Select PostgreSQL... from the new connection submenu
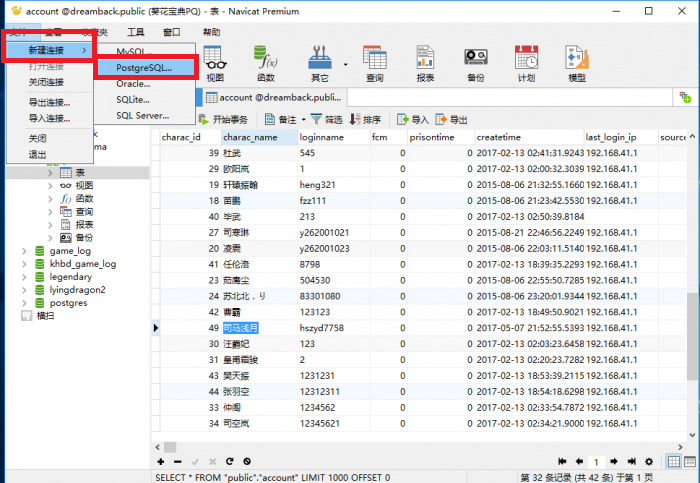This screenshot has height=483, width=700. (144, 68)
